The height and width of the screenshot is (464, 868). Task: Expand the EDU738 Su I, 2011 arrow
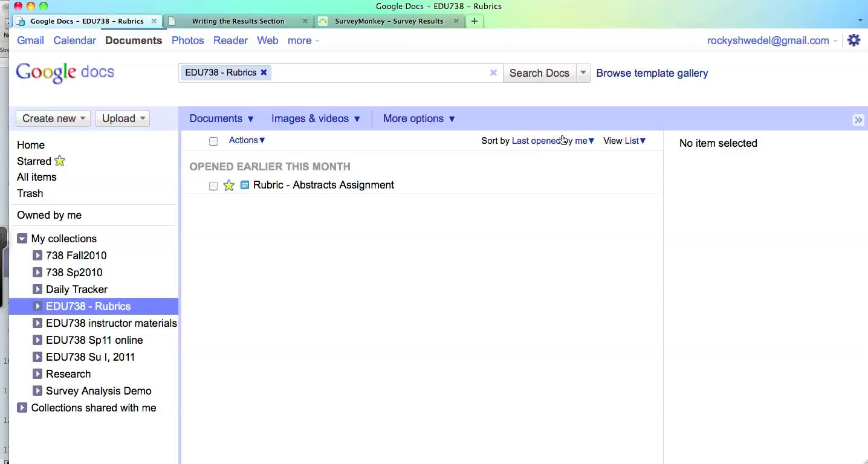click(37, 357)
